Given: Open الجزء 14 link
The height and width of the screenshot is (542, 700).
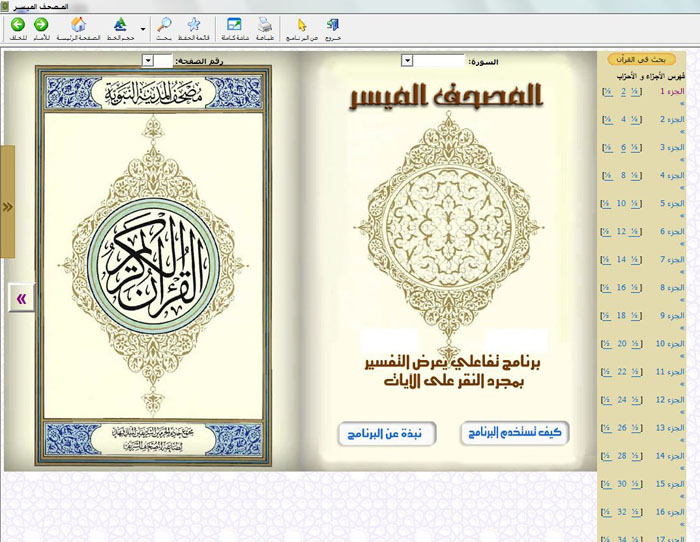Looking at the screenshot, I should (x=671, y=456).
